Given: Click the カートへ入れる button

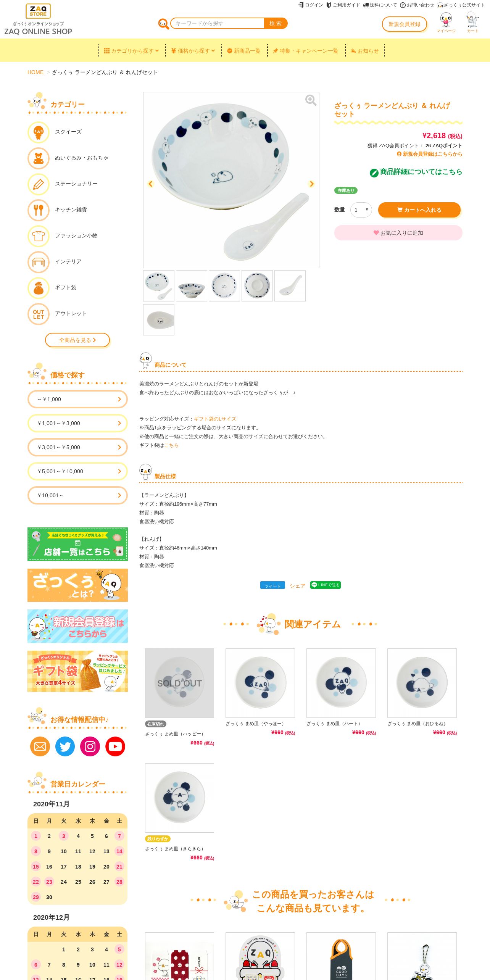Looking at the screenshot, I should 419,210.
